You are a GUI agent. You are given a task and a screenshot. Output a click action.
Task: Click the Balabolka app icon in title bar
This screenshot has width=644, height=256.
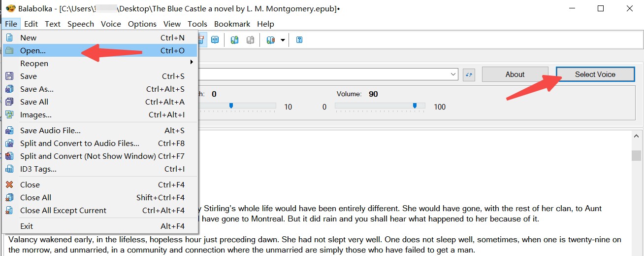click(10, 8)
